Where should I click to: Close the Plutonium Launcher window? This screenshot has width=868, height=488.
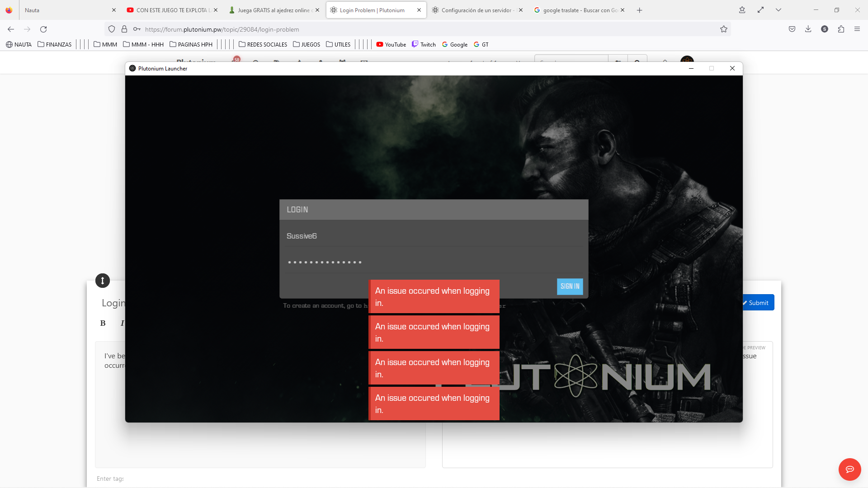click(732, 68)
